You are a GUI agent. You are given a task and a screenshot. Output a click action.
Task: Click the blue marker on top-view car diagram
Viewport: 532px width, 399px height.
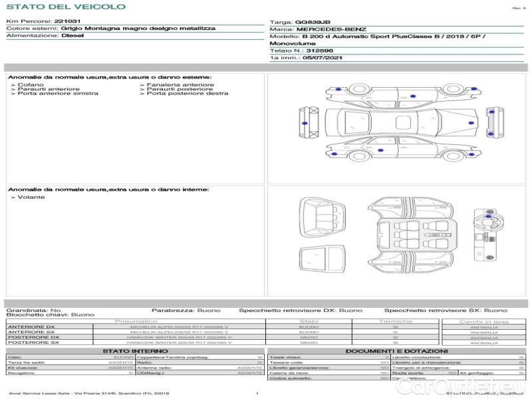pos(469,123)
